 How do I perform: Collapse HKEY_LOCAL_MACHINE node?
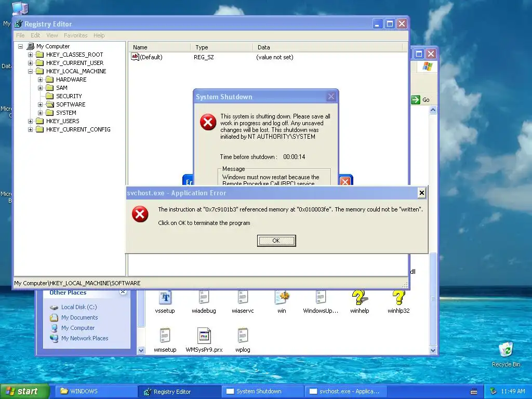(30, 71)
